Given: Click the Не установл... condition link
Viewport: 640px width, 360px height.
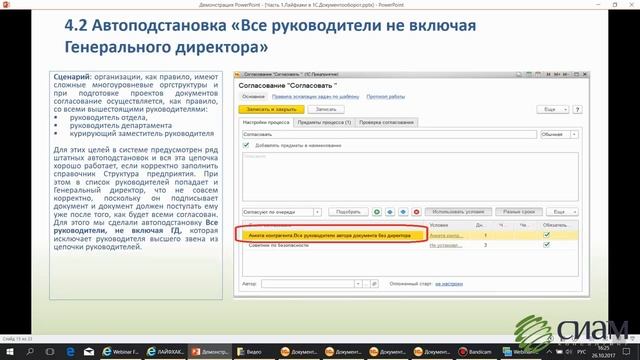Looking at the screenshot, I should pos(446,245).
